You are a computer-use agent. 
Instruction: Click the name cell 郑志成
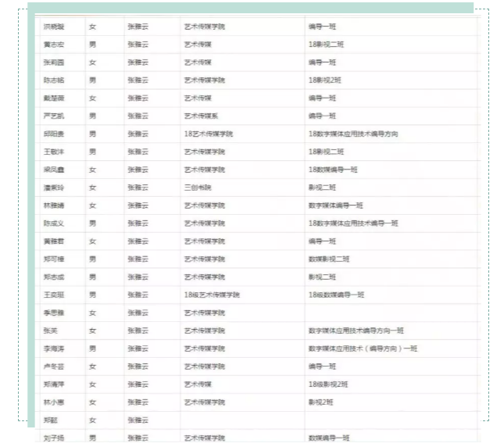pos(54,277)
